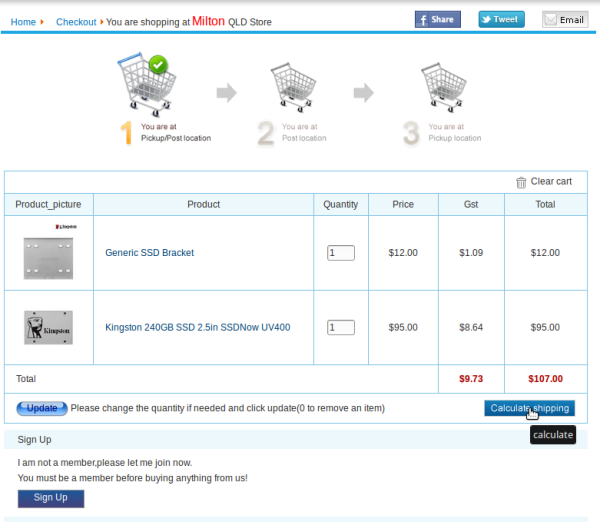Open the Generic SSD Bracket product link

pos(149,253)
